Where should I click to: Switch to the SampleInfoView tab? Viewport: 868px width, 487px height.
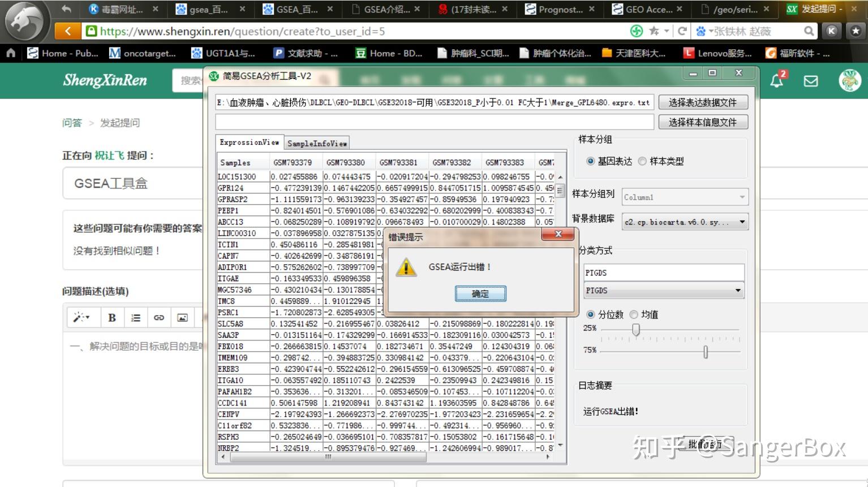click(x=317, y=143)
